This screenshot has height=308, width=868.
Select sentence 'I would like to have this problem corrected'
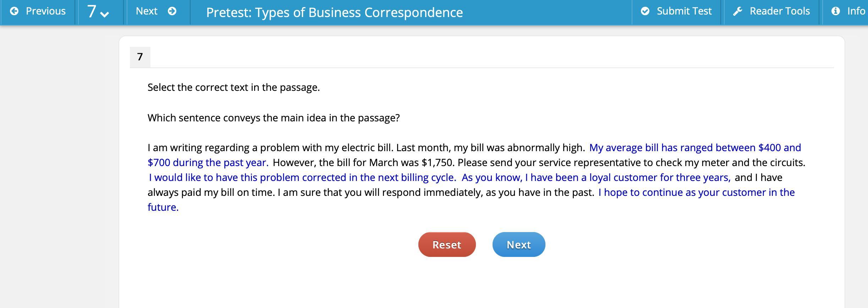click(302, 177)
